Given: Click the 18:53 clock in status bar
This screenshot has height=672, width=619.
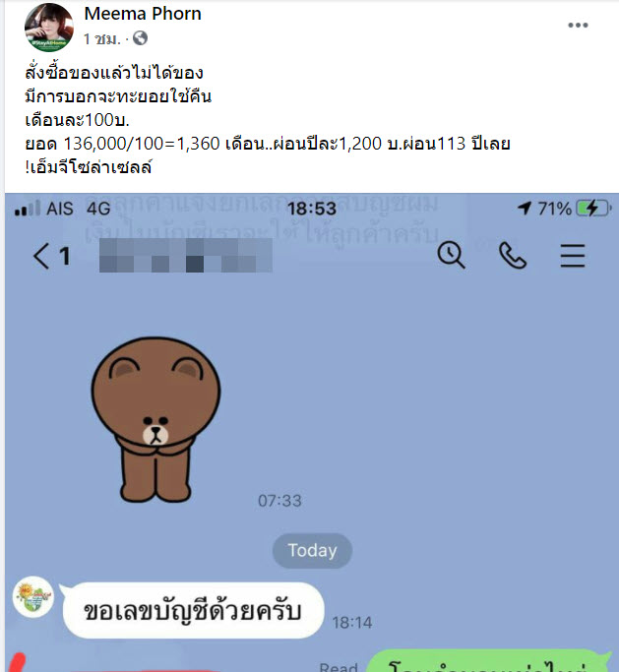Looking at the screenshot, I should coord(312,209).
